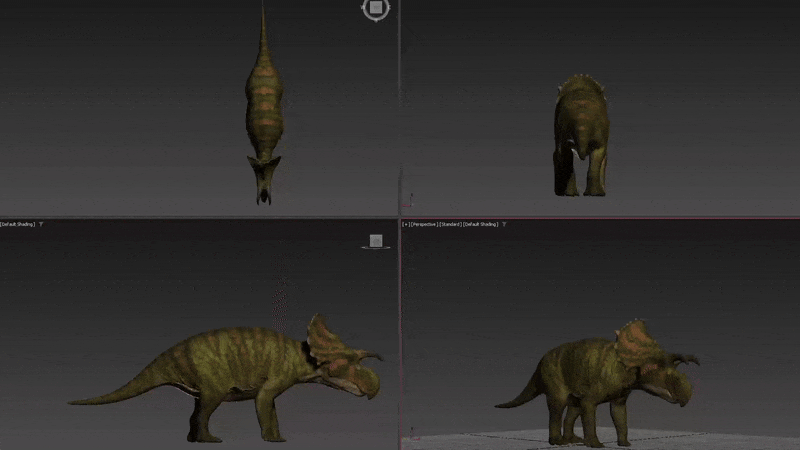Click the ViewCube in the top viewport
800x450 pixels.
pos(376,9)
